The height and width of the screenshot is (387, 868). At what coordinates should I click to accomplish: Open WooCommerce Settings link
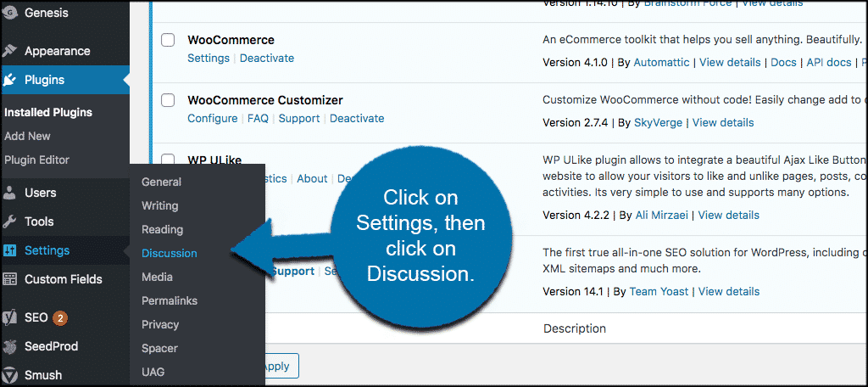coord(209,59)
